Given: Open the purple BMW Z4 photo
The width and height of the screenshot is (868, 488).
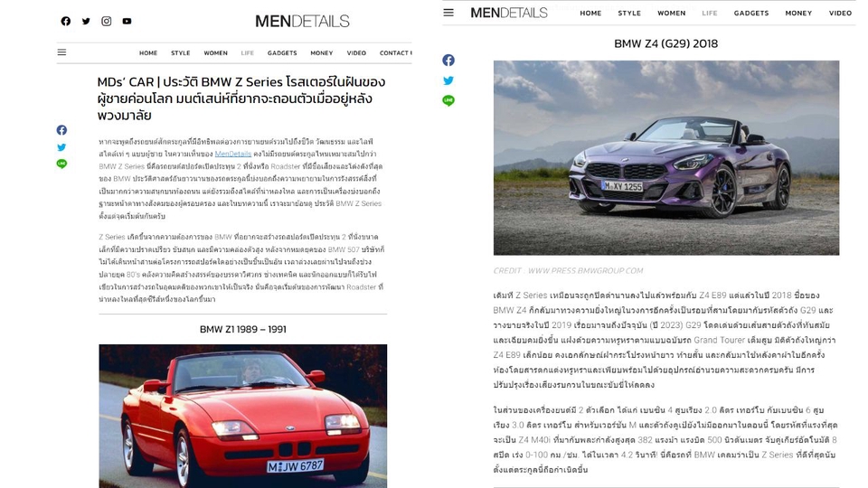Looking at the screenshot, I should 666,157.
